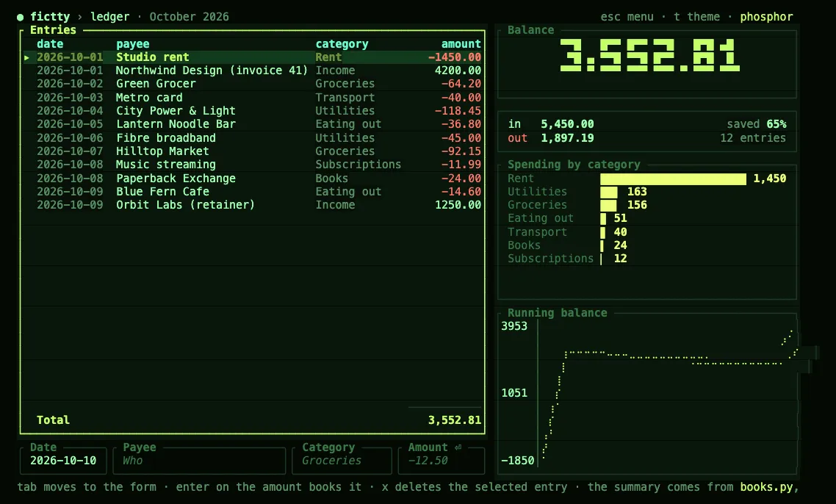Click the Entries panel title

click(x=54, y=30)
